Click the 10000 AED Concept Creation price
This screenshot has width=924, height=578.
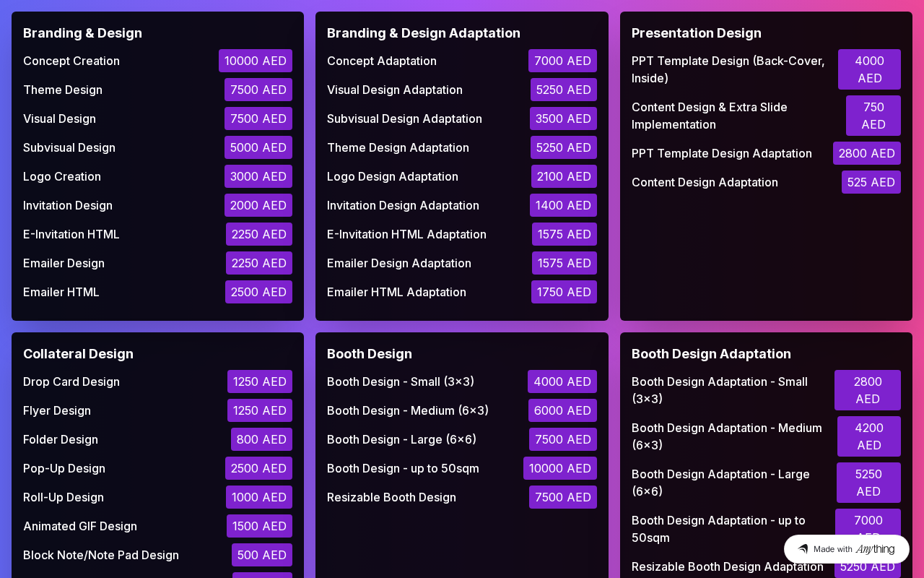point(256,61)
